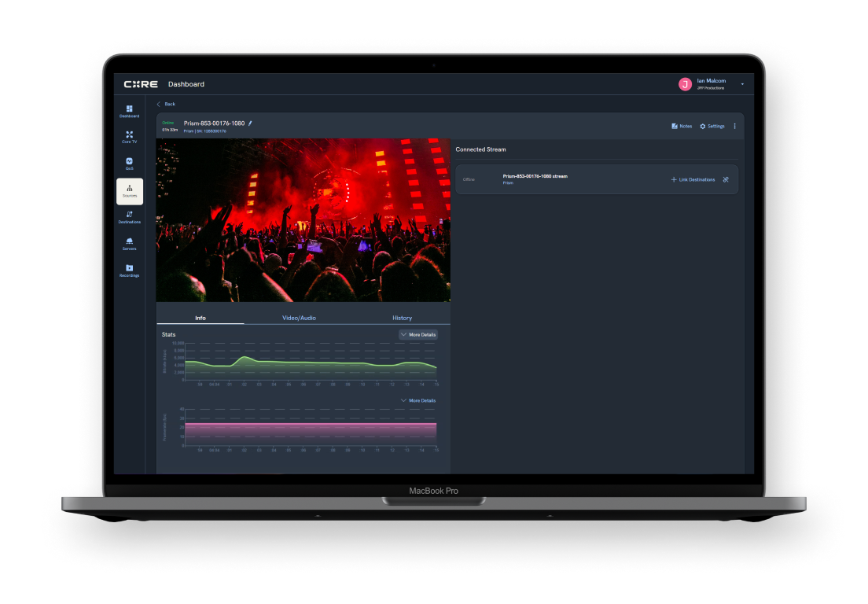Expand More Details for bitrate chart

click(418, 334)
